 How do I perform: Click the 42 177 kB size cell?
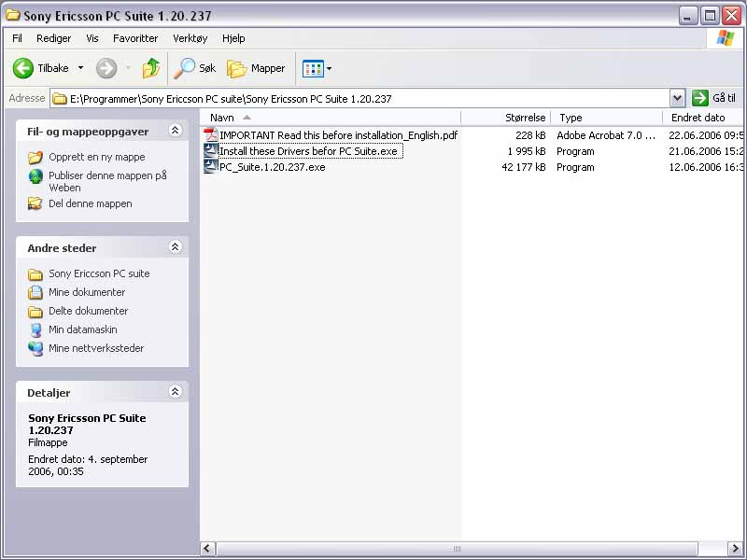tap(524, 167)
